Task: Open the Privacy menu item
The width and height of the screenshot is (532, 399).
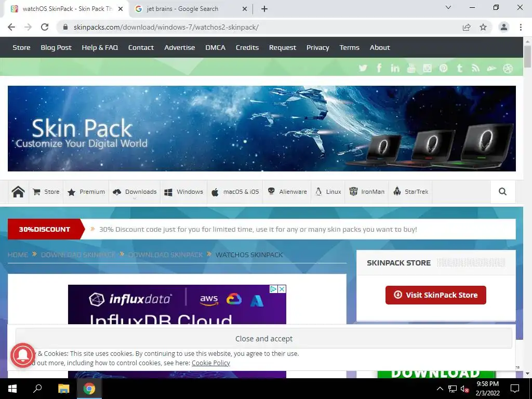Action: click(317, 47)
